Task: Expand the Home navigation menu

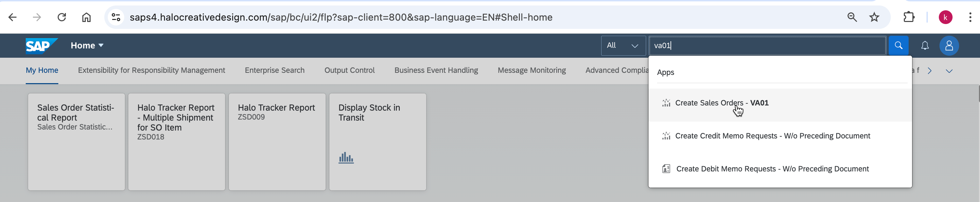Action: coord(87,46)
